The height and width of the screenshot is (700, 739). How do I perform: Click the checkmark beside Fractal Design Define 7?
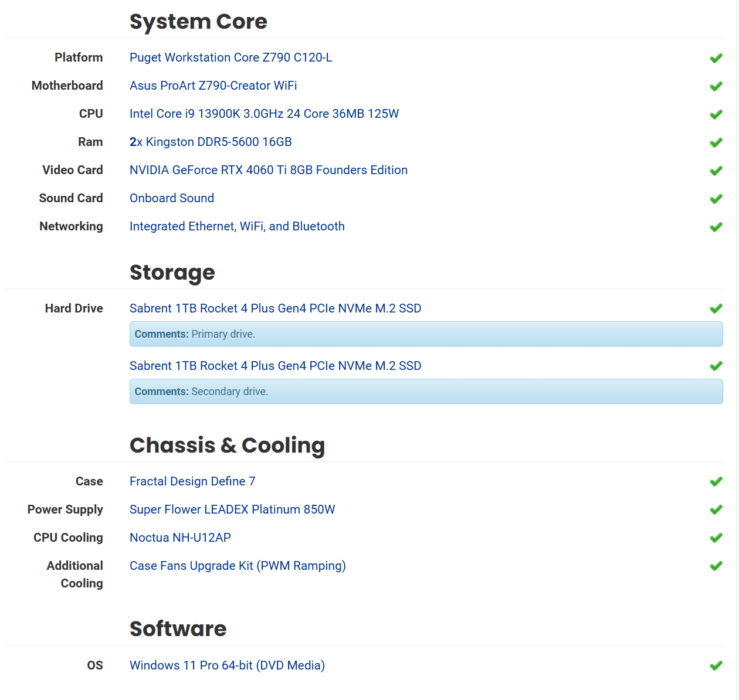coord(716,482)
